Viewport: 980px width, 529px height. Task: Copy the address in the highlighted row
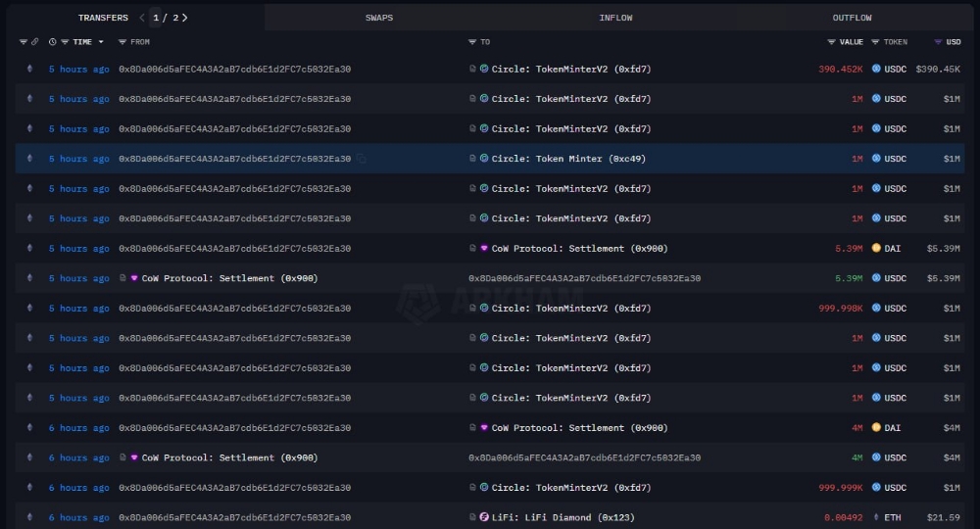362,159
